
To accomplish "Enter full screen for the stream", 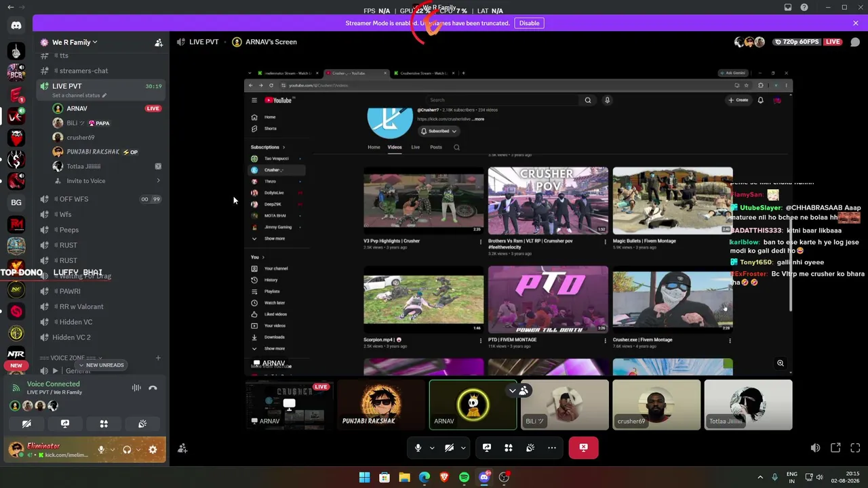I will coord(855,448).
